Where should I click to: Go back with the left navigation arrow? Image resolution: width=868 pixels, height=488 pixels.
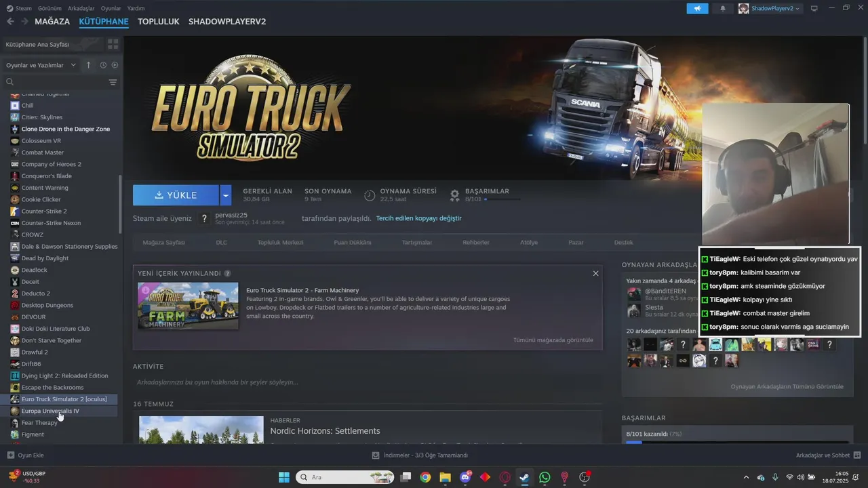click(10, 22)
